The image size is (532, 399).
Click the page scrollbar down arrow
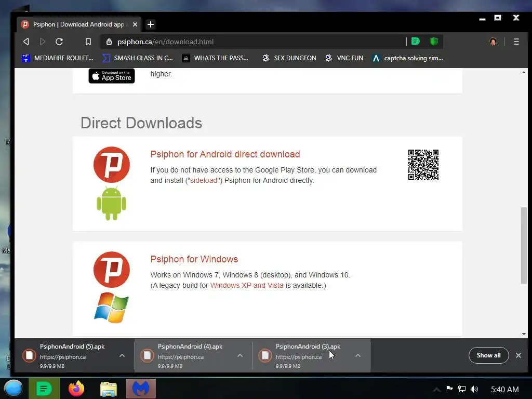click(524, 334)
